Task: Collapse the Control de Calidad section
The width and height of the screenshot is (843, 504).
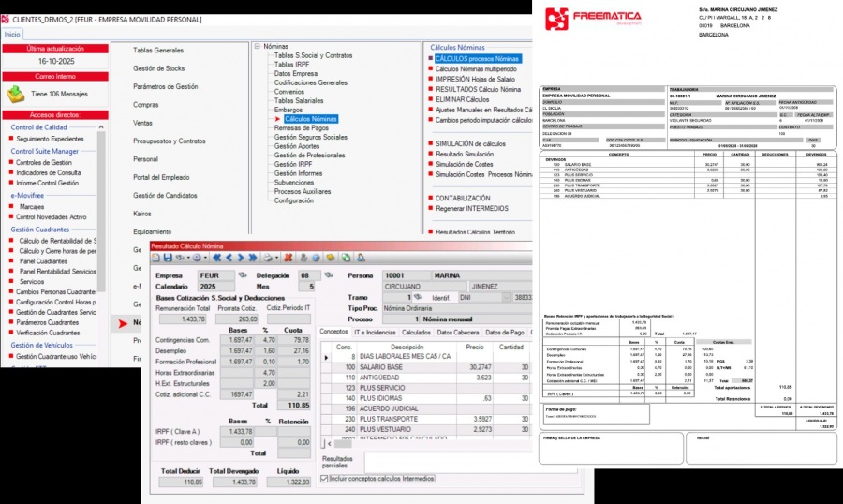Action: click(x=99, y=126)
